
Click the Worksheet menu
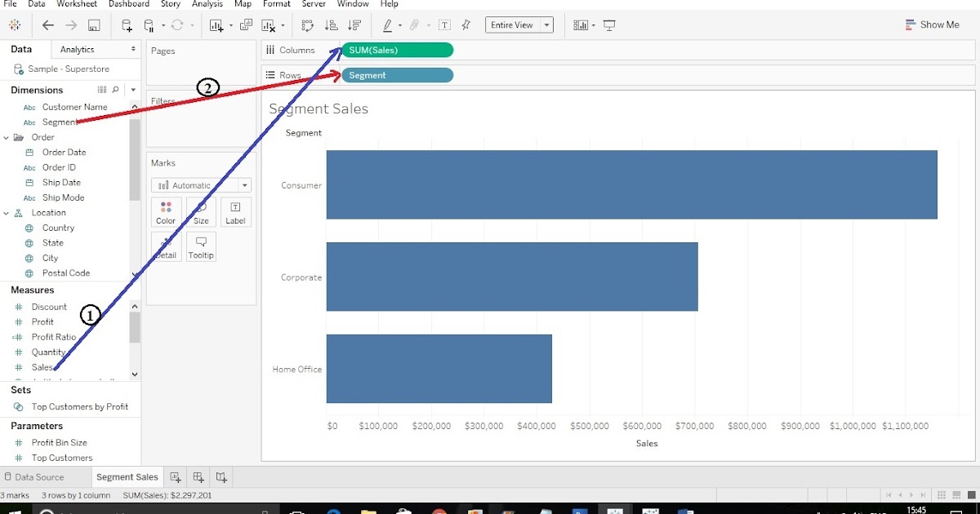click(x=76, y=4)
